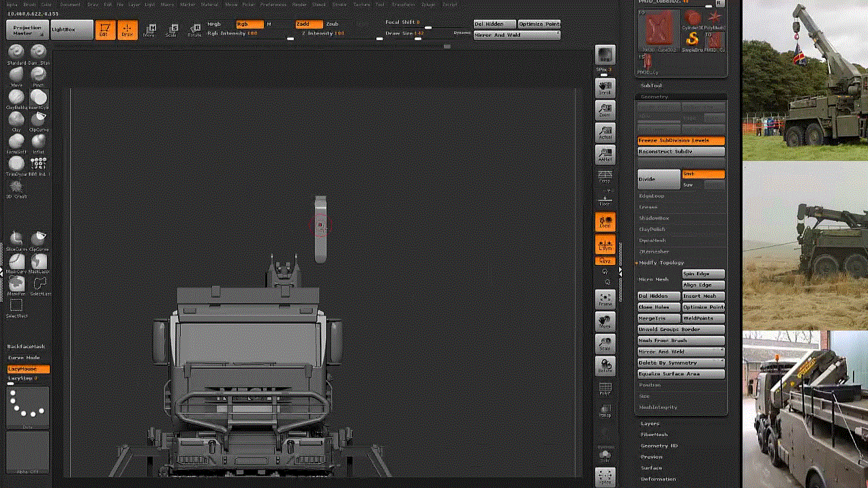Open the Document menu

click(x=70, y=4)
